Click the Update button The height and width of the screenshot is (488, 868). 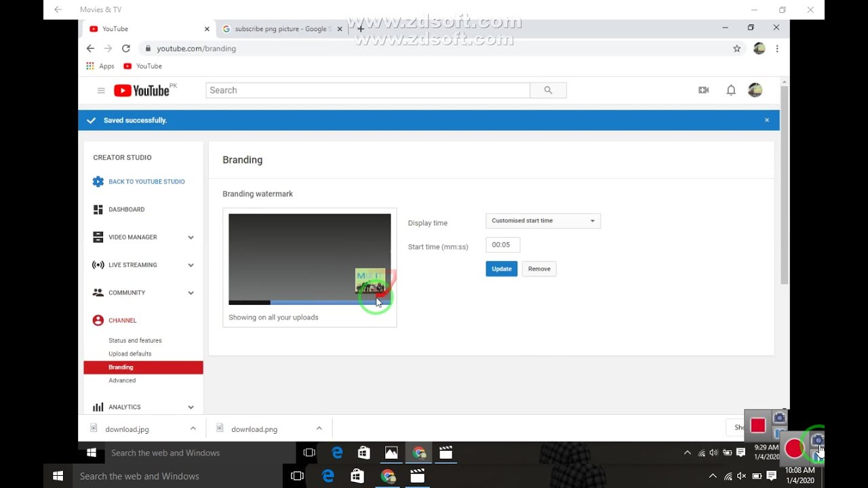(x=502, y=269)
